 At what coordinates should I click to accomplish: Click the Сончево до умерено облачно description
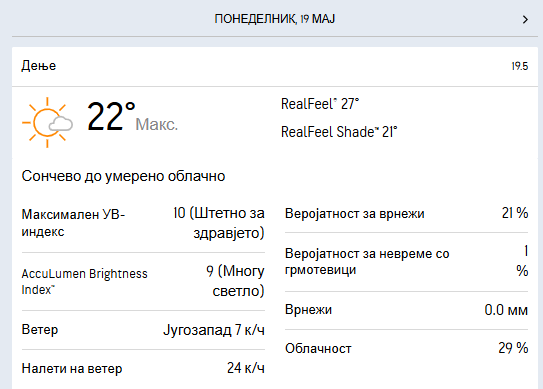point(123,176)
